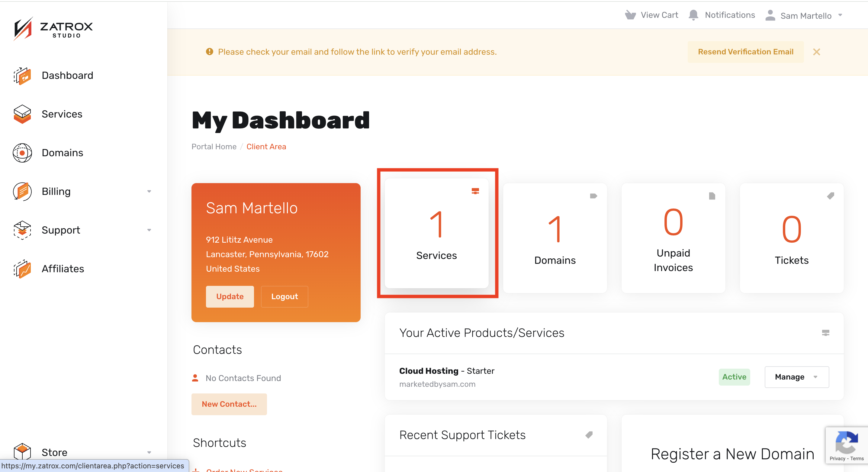Click the View Cart basket icon
The width and height of the screenshot is (868, 472).
630,15
